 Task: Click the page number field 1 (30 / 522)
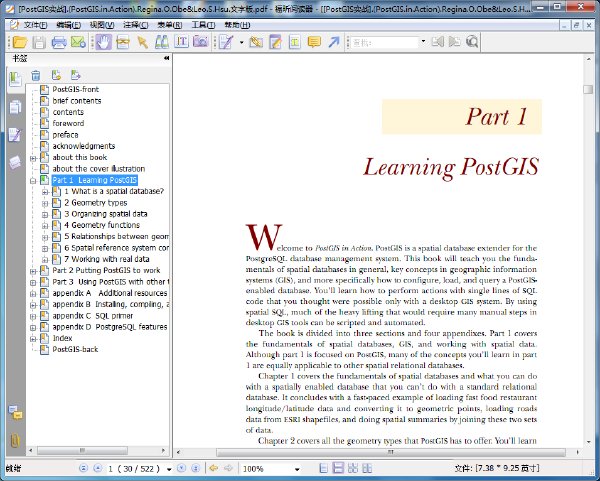pyautogui.click(x=135, y=469)
